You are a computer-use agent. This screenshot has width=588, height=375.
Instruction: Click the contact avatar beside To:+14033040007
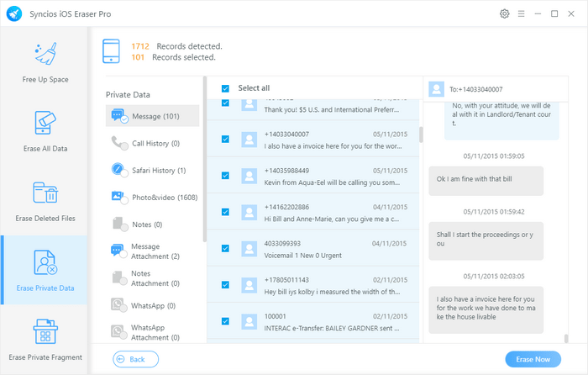point(437,89)
